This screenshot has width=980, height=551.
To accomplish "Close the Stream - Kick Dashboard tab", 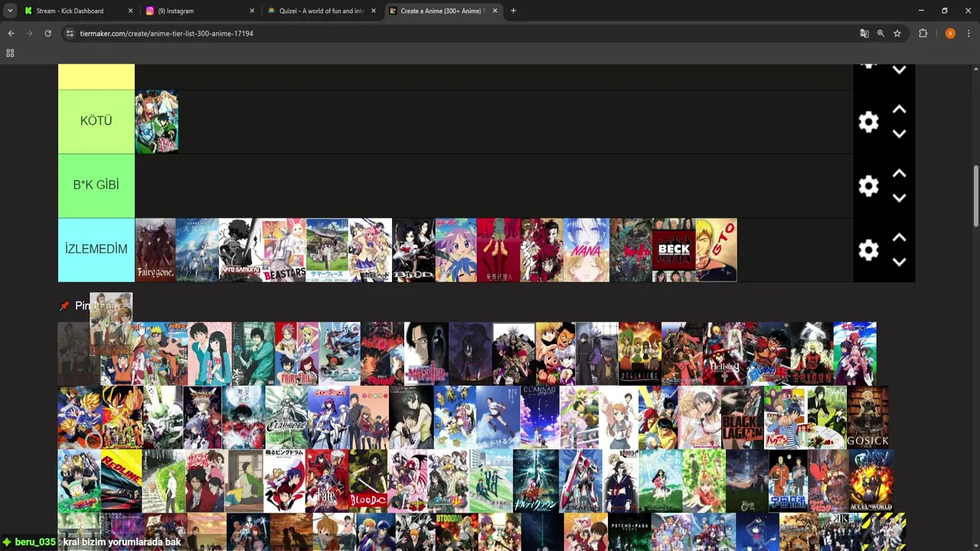I will tap(130, 11).
